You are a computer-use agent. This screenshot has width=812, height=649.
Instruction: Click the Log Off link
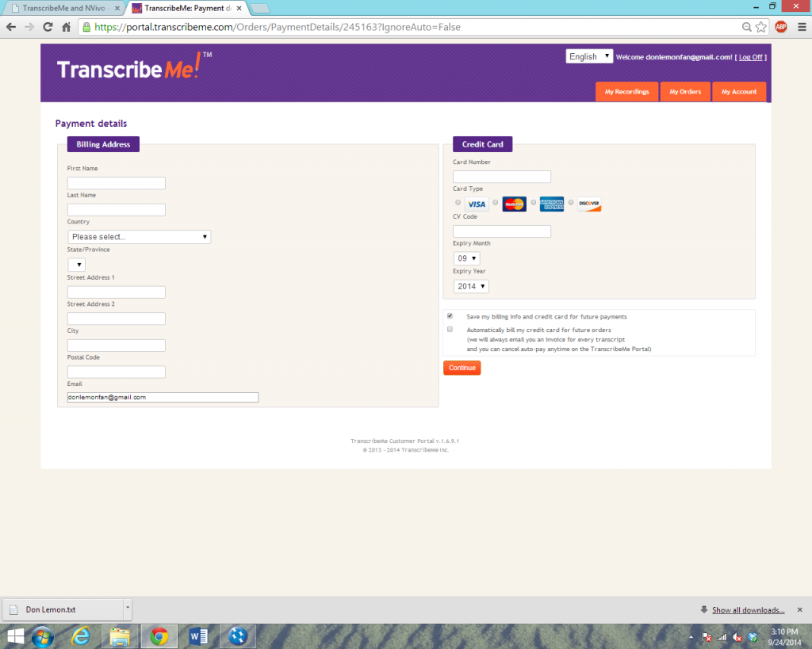click(750, 57)
